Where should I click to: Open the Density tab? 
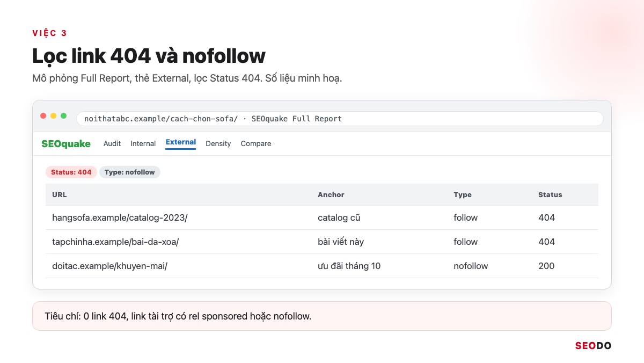point(218,143)
